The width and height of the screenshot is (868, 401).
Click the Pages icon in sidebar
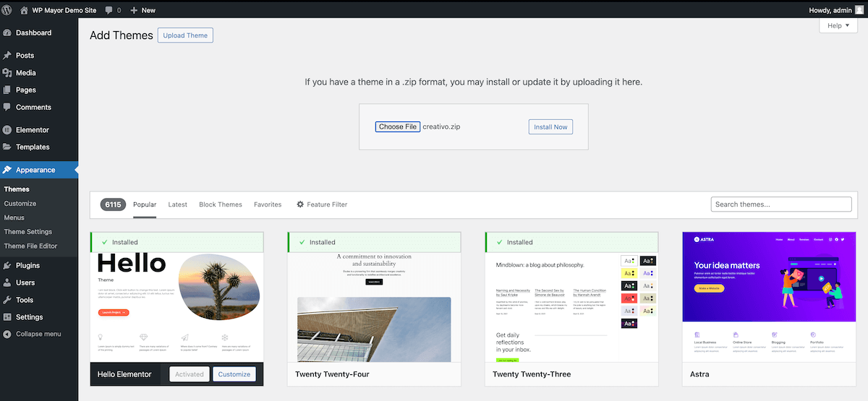[x=7, y=90]
